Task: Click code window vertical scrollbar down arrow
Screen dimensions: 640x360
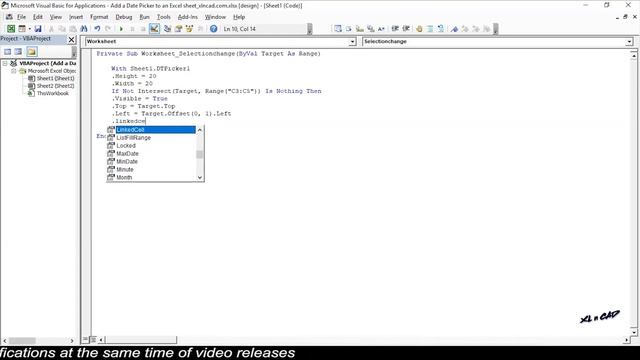Action: click(634, 332)
